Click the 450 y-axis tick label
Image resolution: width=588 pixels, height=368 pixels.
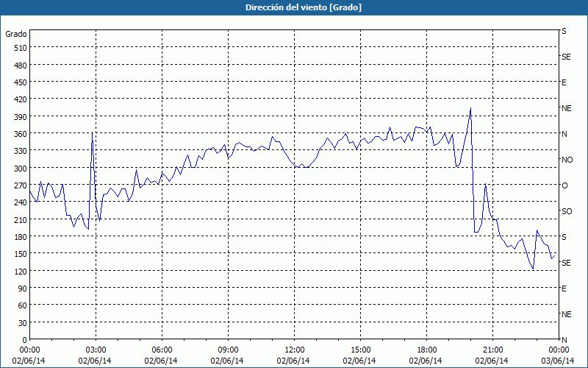coord(21,82)
